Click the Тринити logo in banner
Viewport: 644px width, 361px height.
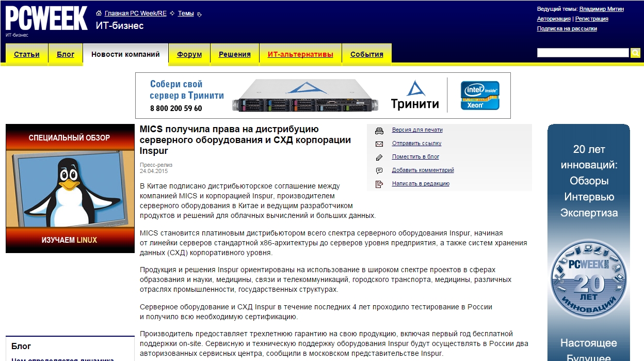point(415,96)
